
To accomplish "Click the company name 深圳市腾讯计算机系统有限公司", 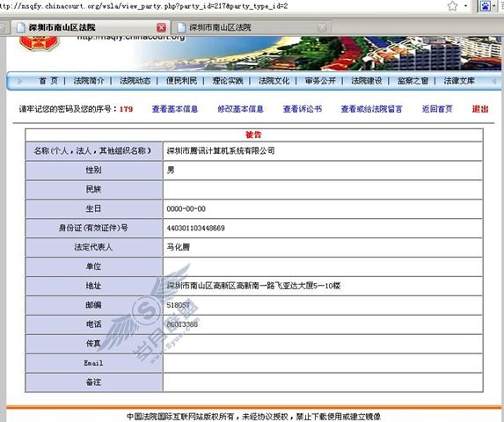I will [221, 151].
